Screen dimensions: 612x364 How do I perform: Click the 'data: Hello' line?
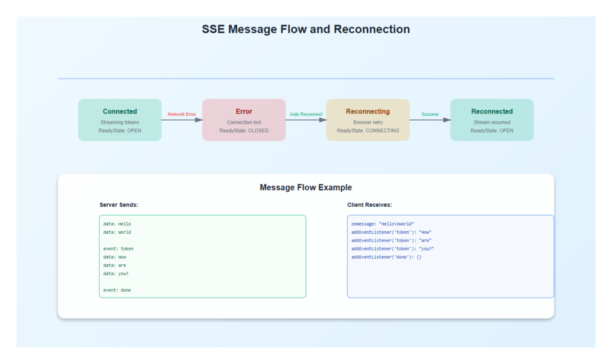coord(117,224)
